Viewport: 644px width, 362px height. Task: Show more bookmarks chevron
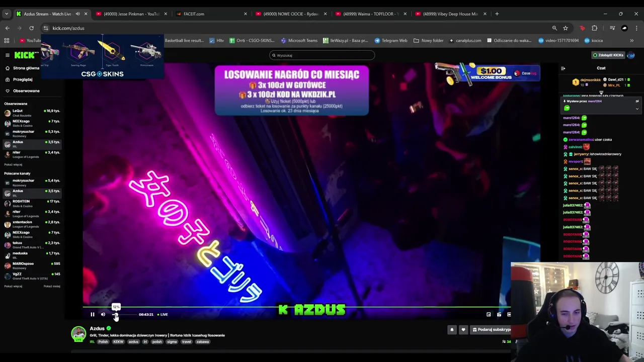(x=632, y=40)
